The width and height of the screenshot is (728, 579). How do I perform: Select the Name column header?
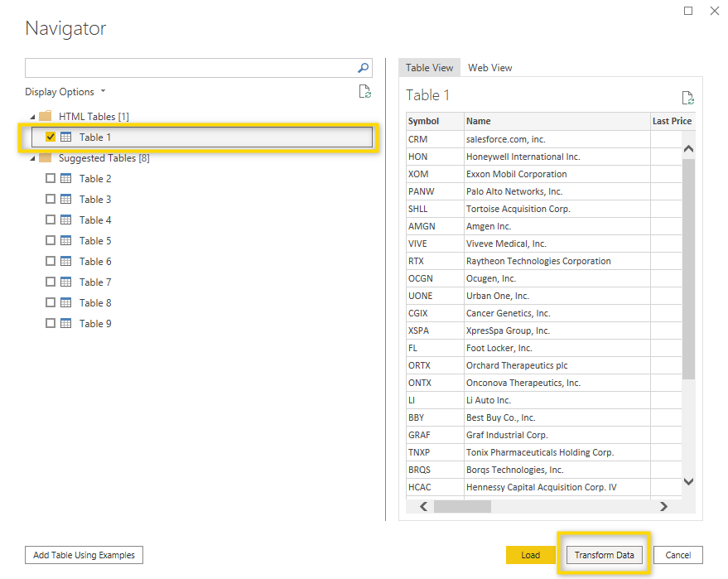pos(557,121)
